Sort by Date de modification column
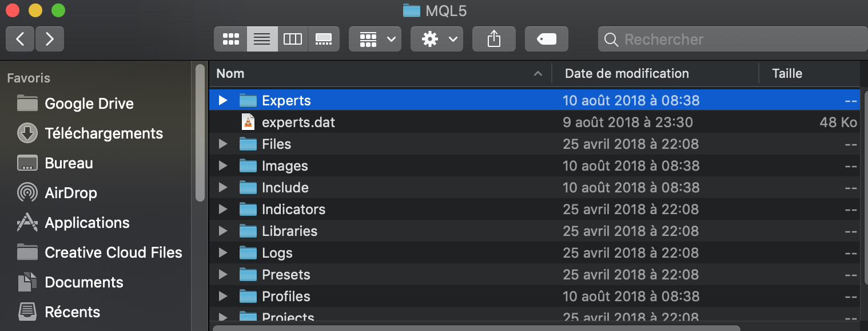Viewport: 868px width, 331px height. [x=655, y=73]
